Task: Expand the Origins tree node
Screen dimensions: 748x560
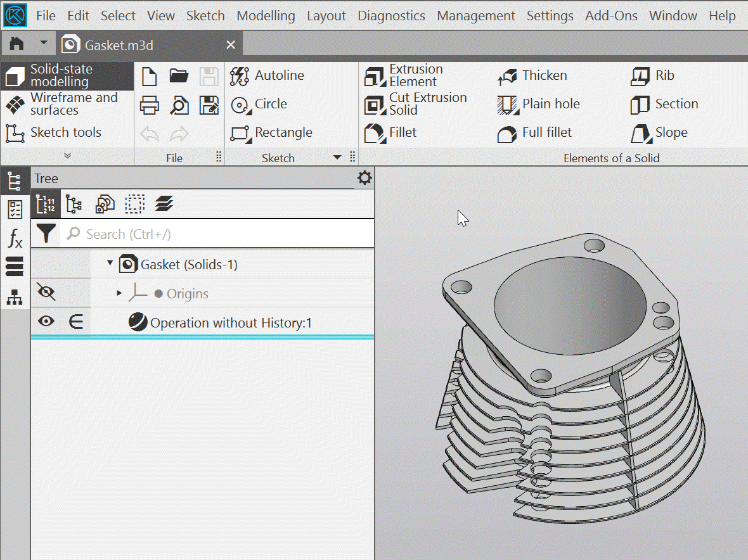Action: [x=119, y=293]
